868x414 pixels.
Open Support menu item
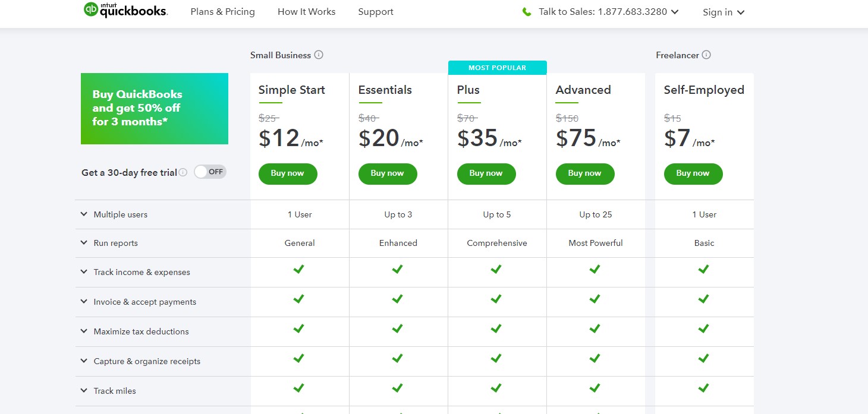(376, 12)
